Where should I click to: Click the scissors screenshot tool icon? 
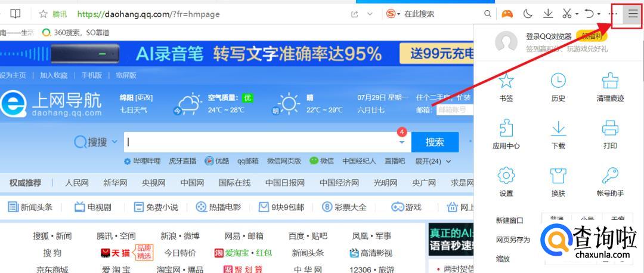(x=567, y=14)
